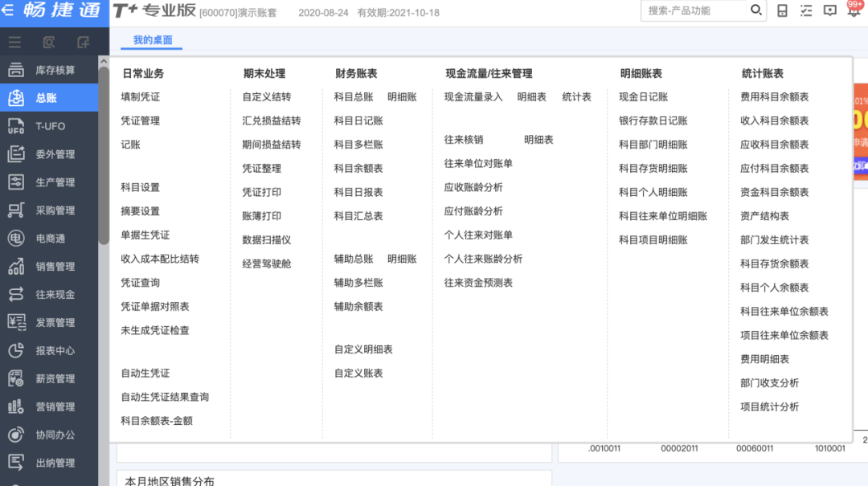Type in the 搜索-产品功能 search field
Viewport: 868px width, 486px height.
[695, 10]
